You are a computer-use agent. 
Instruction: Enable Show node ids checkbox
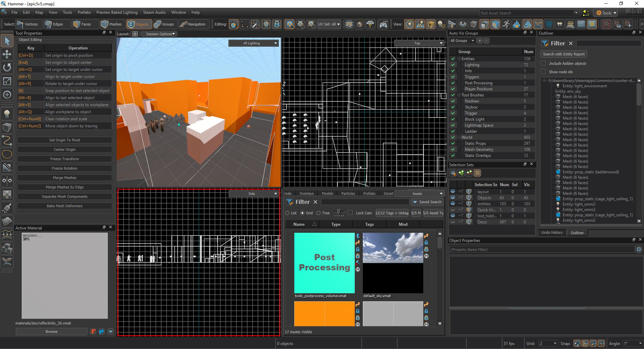click(543, 72)
